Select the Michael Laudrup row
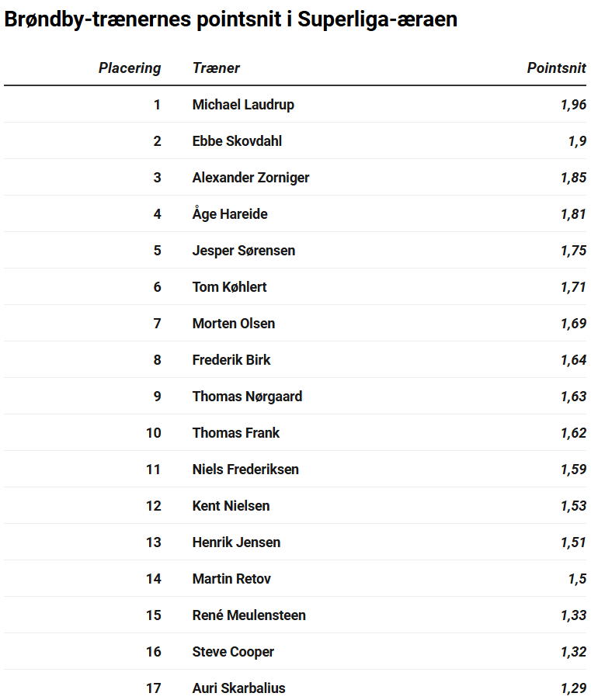Viewport: 591px width, 700px height. (x=295, y=105)
